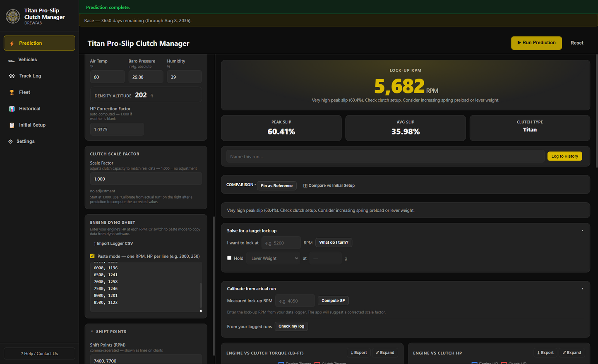Disable the Paste mode checkbox
This screenshot has height=364, width=598.
[92, 256]
